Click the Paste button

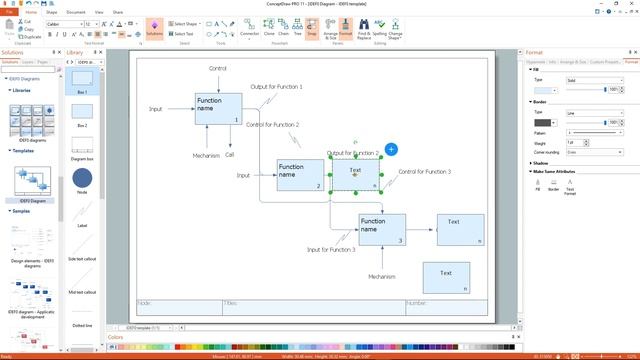(x=9, y=28)
